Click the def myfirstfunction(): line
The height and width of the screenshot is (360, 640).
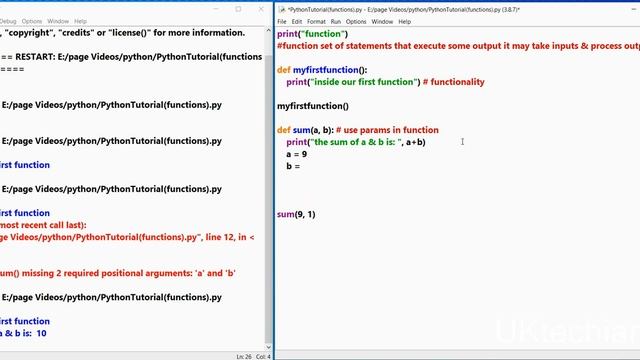(x=322, y=70)
